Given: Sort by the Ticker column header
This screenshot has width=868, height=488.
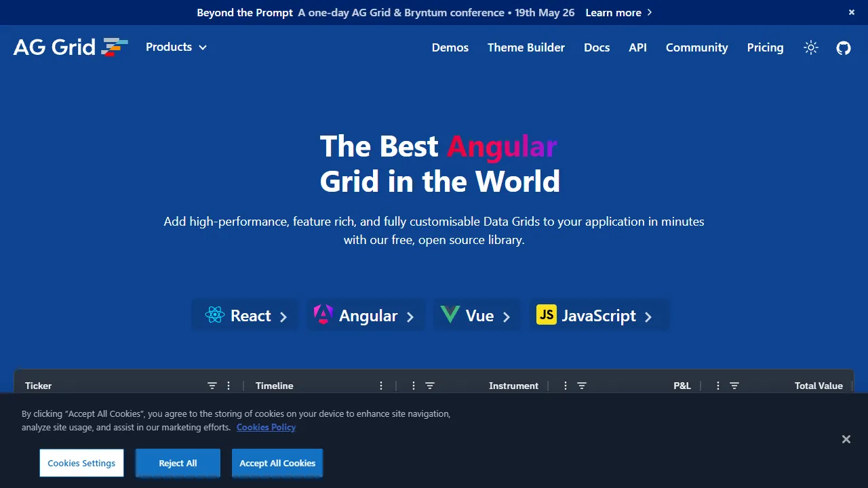Looking at the screenshot, I should [39, 386].
